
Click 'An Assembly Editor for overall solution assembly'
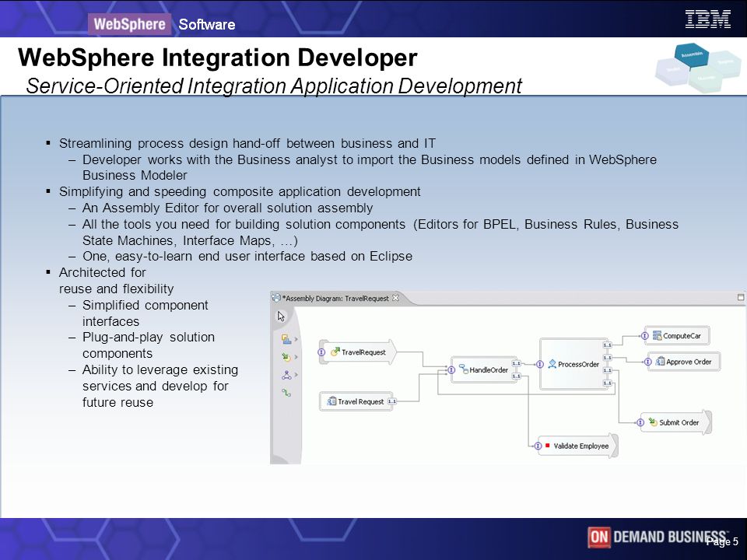tap(228, 208)
